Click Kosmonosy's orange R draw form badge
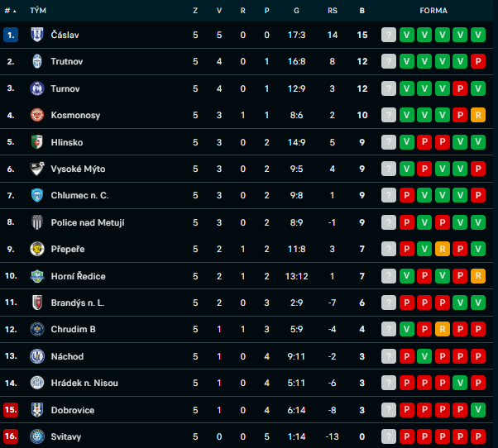 478,115
